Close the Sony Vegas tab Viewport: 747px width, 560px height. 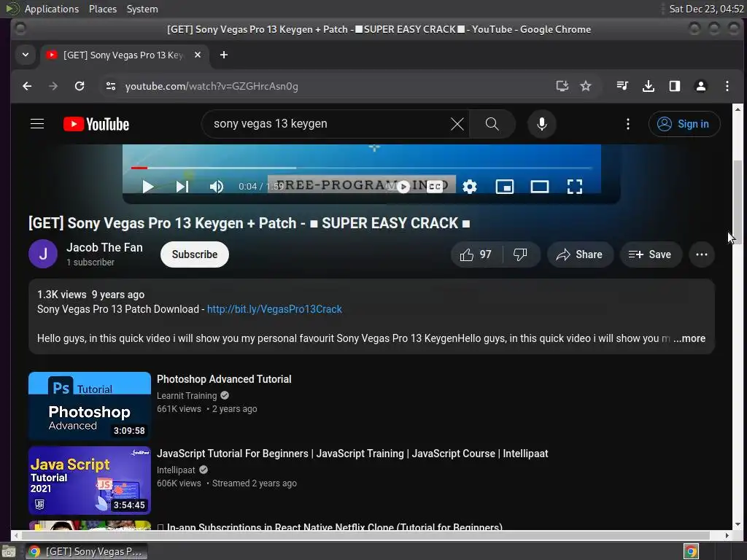point(198,55)
